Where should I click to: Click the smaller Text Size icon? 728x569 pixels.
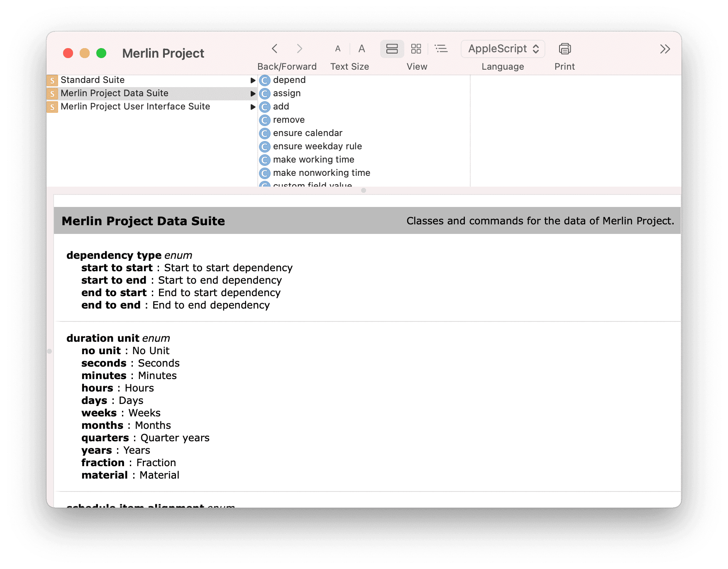tap(338, 49)
